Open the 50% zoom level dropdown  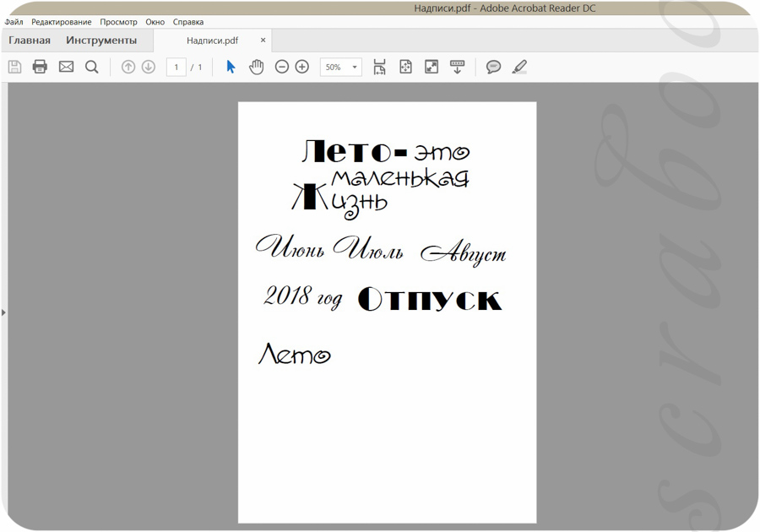(x=341, y=67)
